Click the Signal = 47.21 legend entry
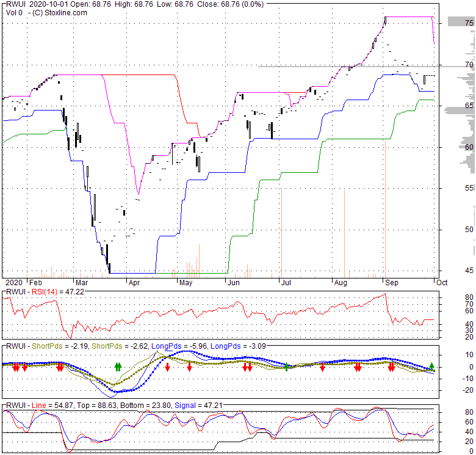The image size is (476, 455). pos(198,405)
